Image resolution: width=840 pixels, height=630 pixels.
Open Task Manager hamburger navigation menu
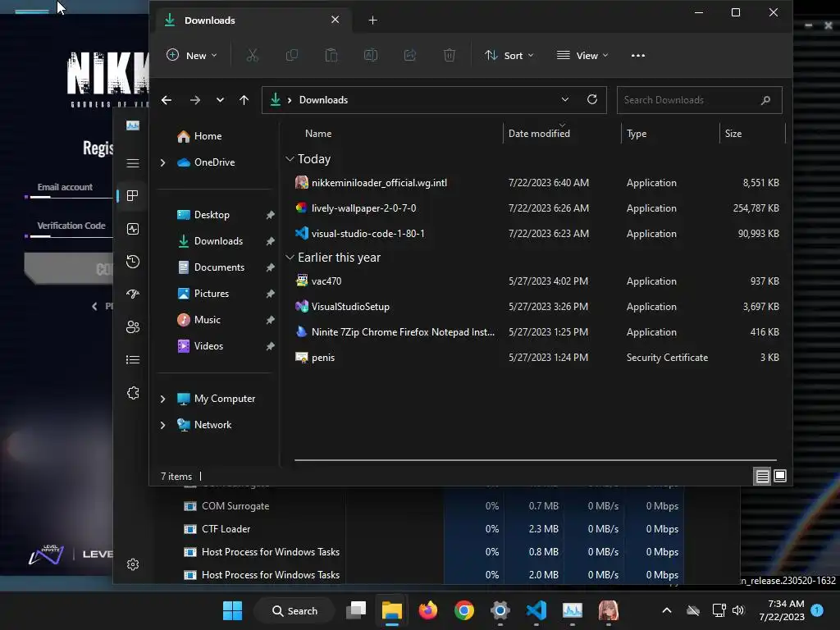point(133,163)
